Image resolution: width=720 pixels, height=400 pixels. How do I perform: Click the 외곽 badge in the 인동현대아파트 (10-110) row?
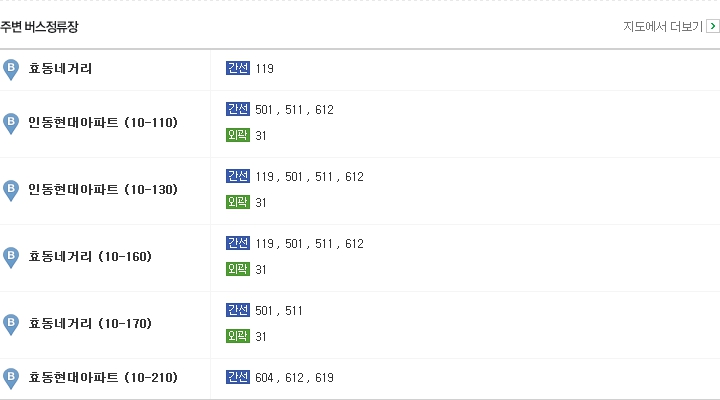point(238,135)
